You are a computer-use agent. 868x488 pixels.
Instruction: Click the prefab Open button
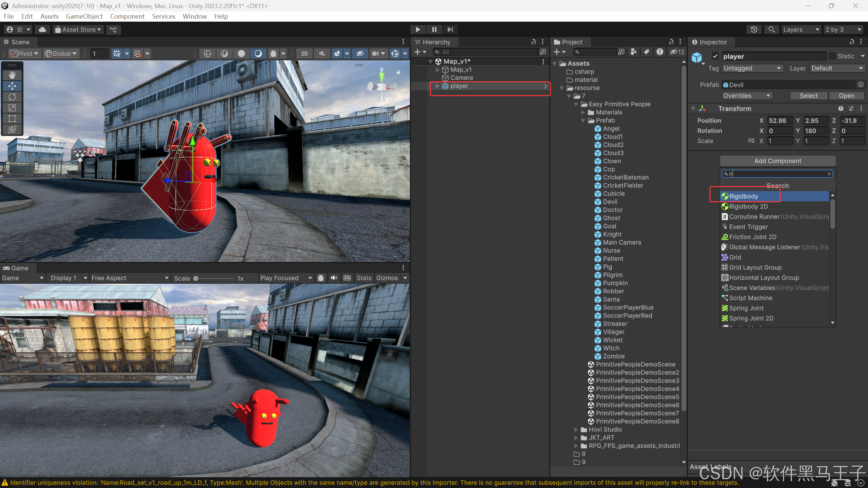[846, 96]
